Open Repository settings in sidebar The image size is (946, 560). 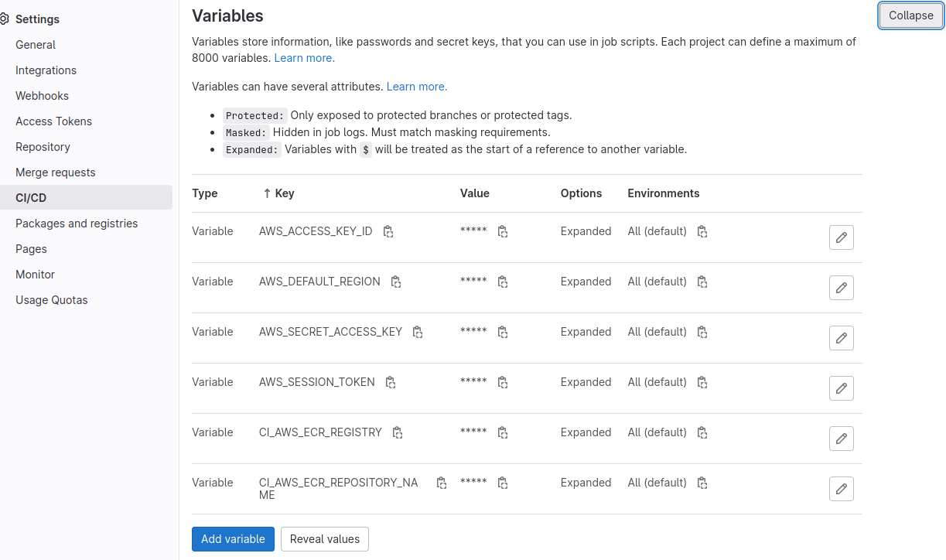coord(43,147)
